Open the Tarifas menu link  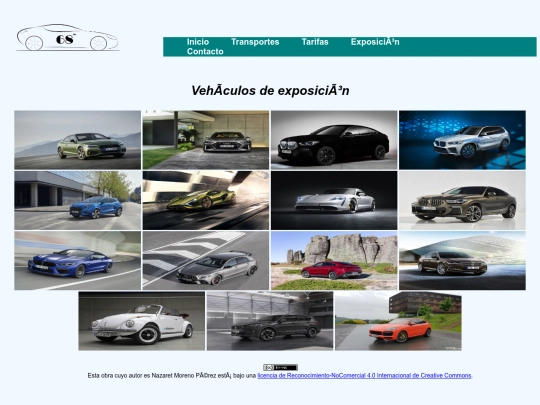pyautogui.click(x=315, y=42)
